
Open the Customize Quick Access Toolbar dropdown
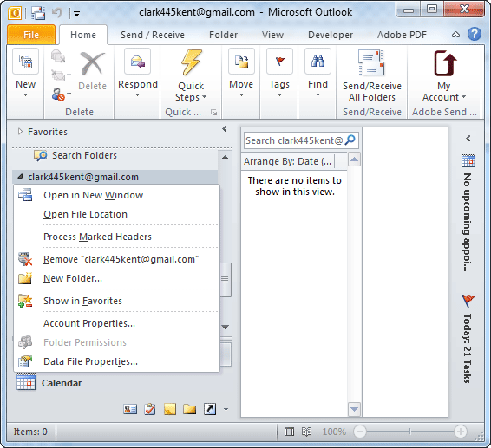click(x=76, y=14)
